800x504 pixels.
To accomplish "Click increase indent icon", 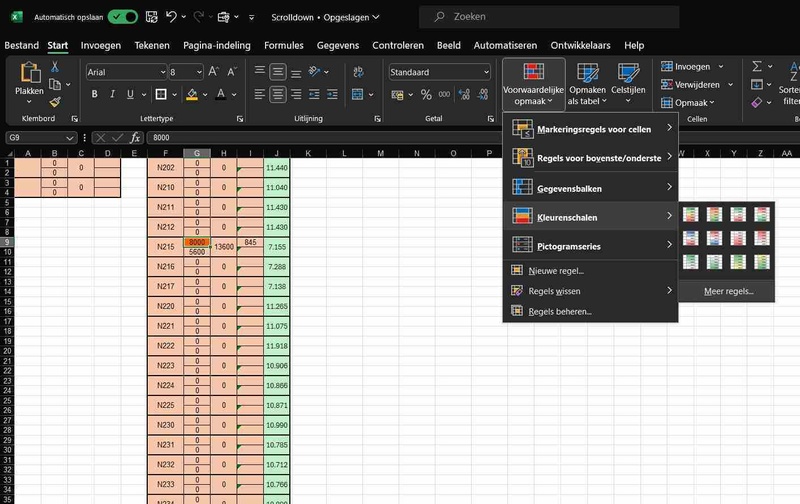I will tap(332, 94).
